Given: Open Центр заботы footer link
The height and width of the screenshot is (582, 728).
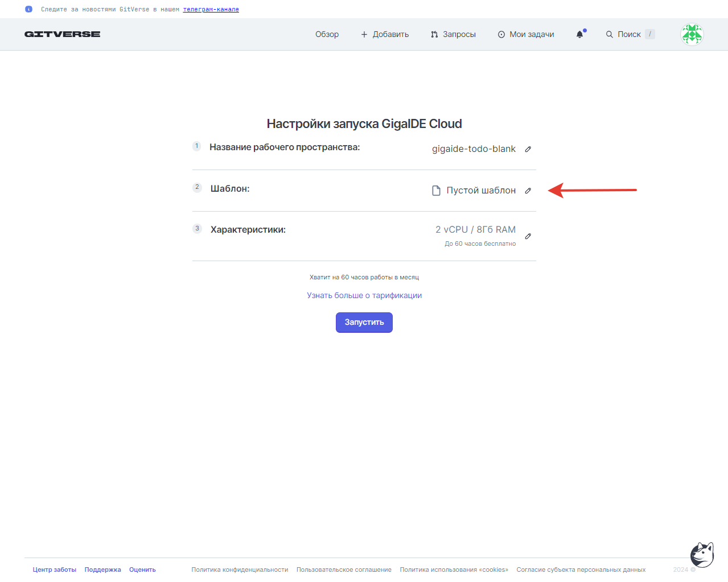Looking at the screenshot, I should coord(55,569).
